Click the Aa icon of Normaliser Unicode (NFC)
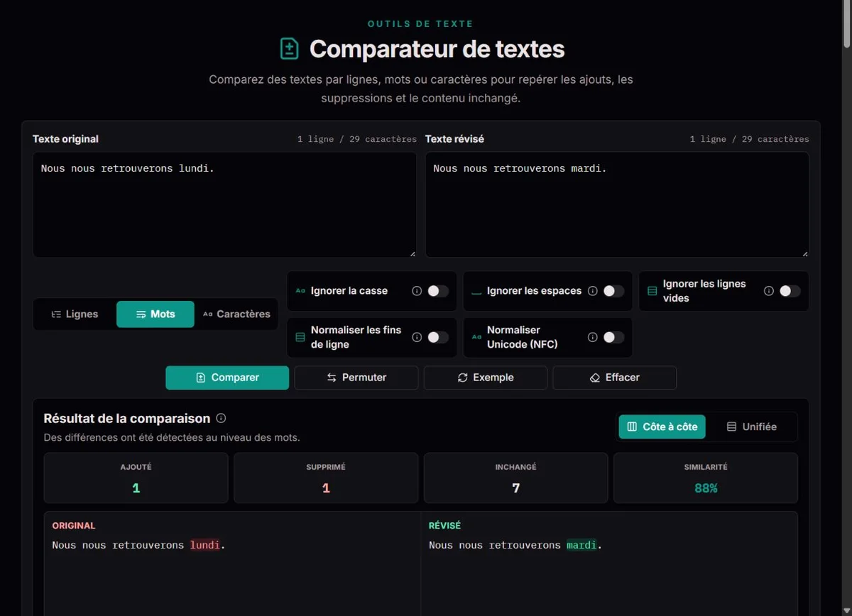 476,337
